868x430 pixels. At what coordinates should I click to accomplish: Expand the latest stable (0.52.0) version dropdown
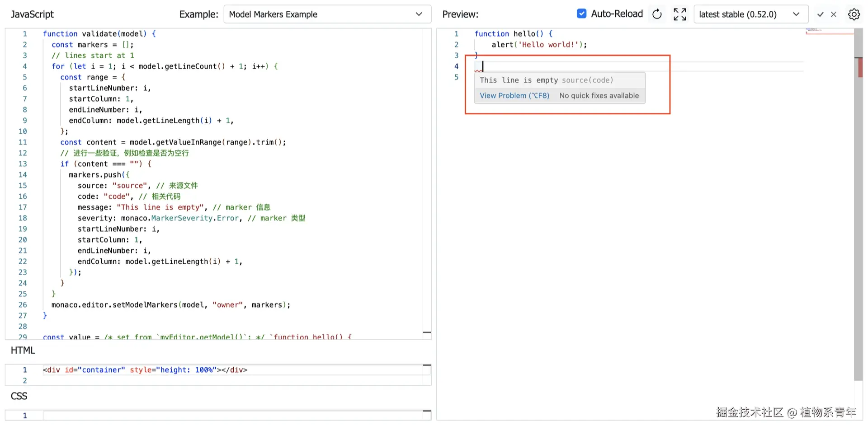[x=750, y=14]
